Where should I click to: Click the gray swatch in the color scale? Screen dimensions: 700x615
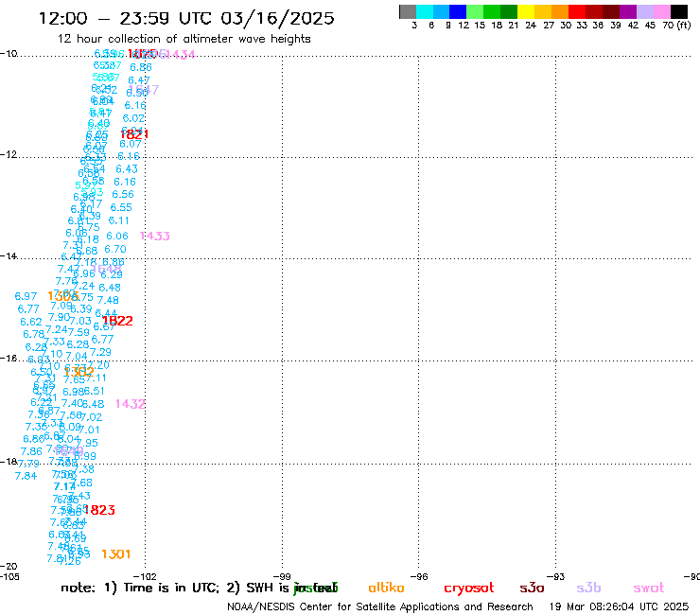pos(408,11)
